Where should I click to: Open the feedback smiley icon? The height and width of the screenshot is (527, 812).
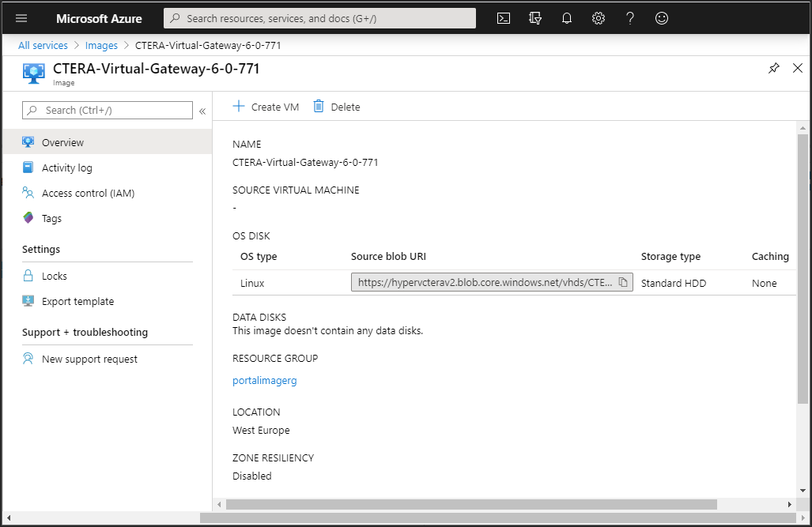(x=661, y=19)
